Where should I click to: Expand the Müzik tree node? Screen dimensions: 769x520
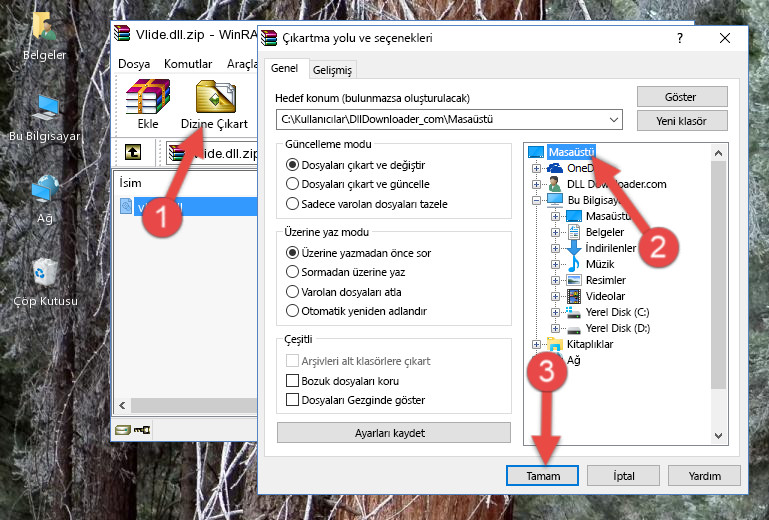point(555,264)
